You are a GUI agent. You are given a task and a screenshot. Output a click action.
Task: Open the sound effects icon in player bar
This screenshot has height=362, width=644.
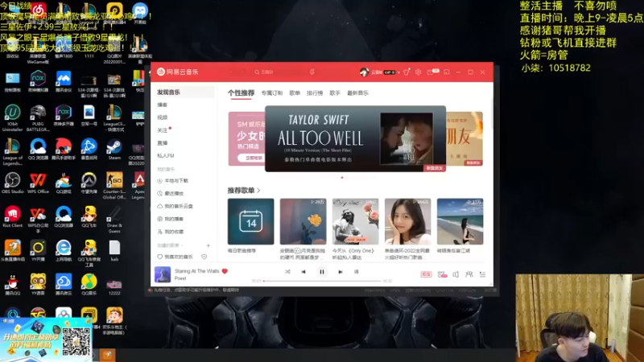442,274
